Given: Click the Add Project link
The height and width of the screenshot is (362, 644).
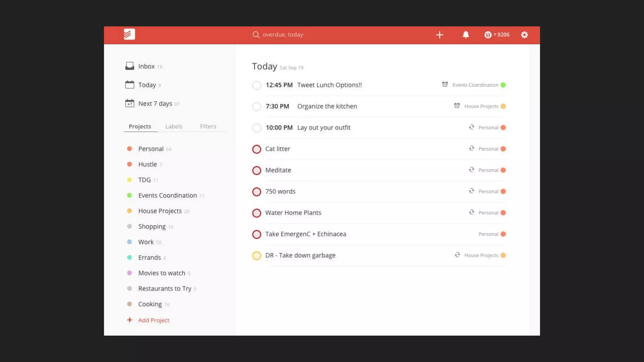Looking at the screenshot, I should pos(153,320).
